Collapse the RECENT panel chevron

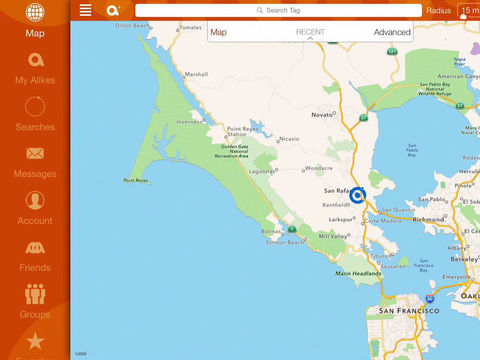[310, 38]
